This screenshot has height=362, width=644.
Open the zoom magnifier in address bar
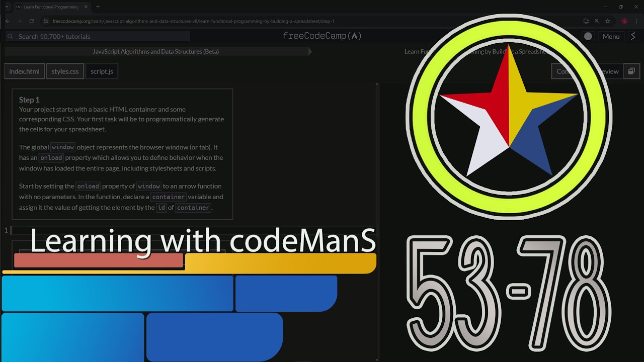pos(597,21)
